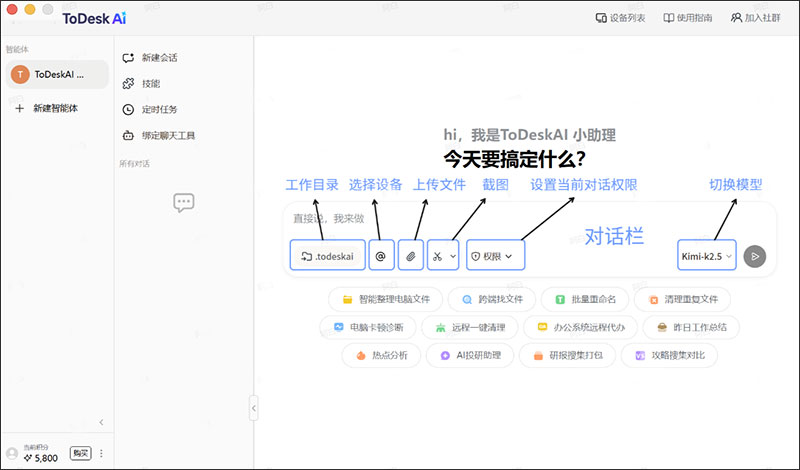
Task: Collapse the agent sidebar with the chevron
Action: pos(101,422)
